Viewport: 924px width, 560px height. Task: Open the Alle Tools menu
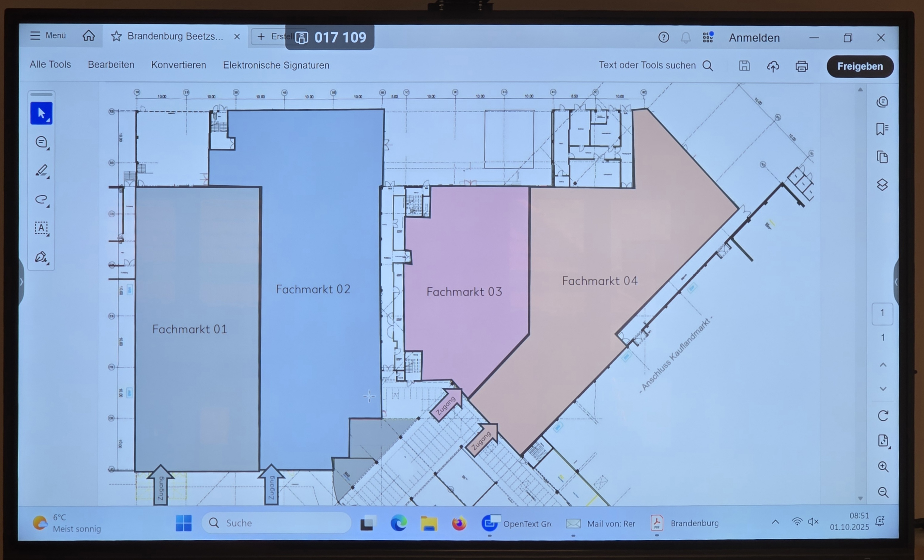50,64
